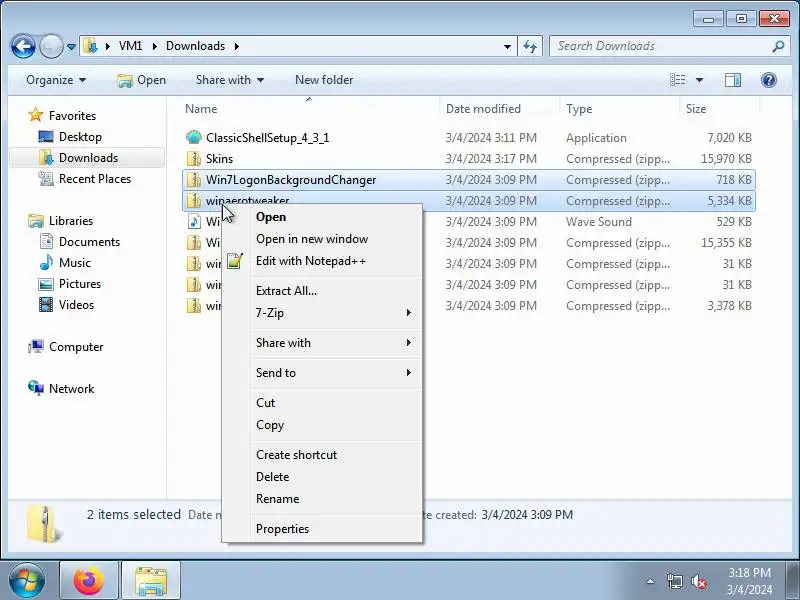Open the address bar history dropdown

point(507,46)
